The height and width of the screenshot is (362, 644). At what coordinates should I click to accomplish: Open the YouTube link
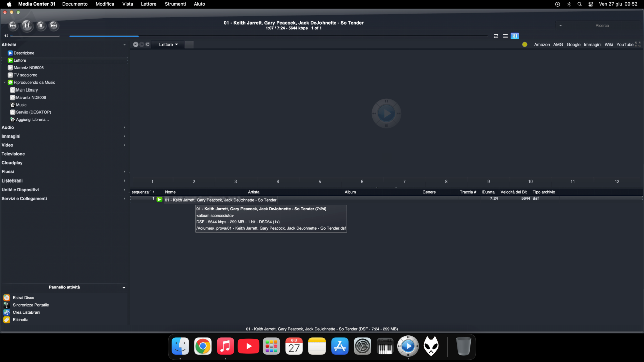pos(625,45)
